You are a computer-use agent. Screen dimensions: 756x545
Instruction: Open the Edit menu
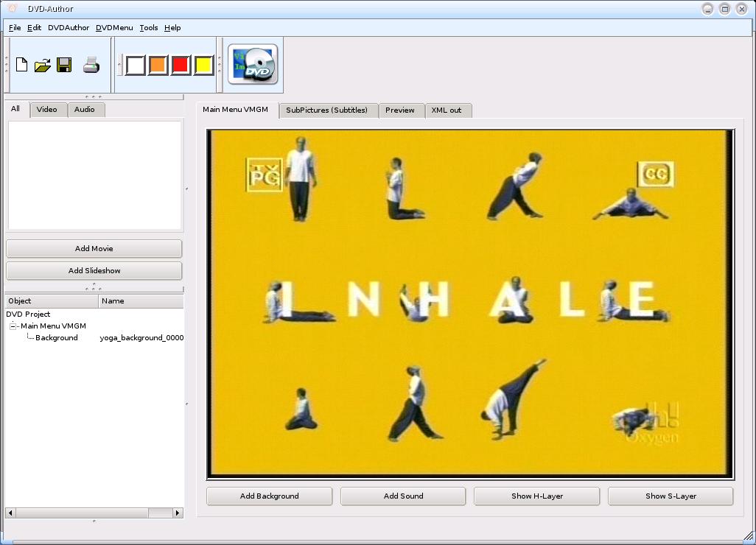click(x=34, y=27)
